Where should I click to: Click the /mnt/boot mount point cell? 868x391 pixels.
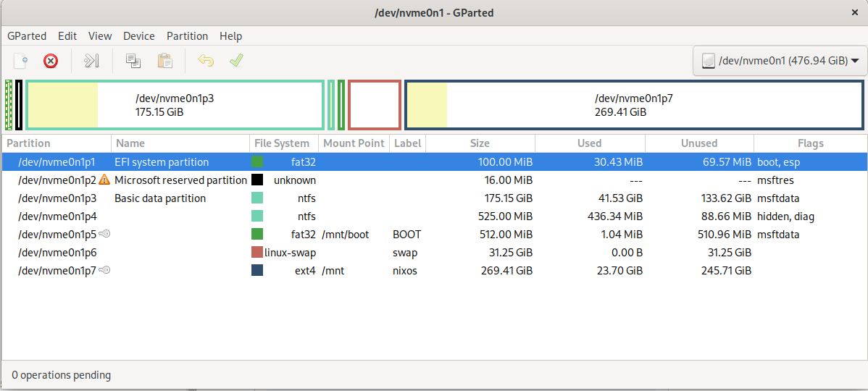pyautogui.click(x=345, y=234)
